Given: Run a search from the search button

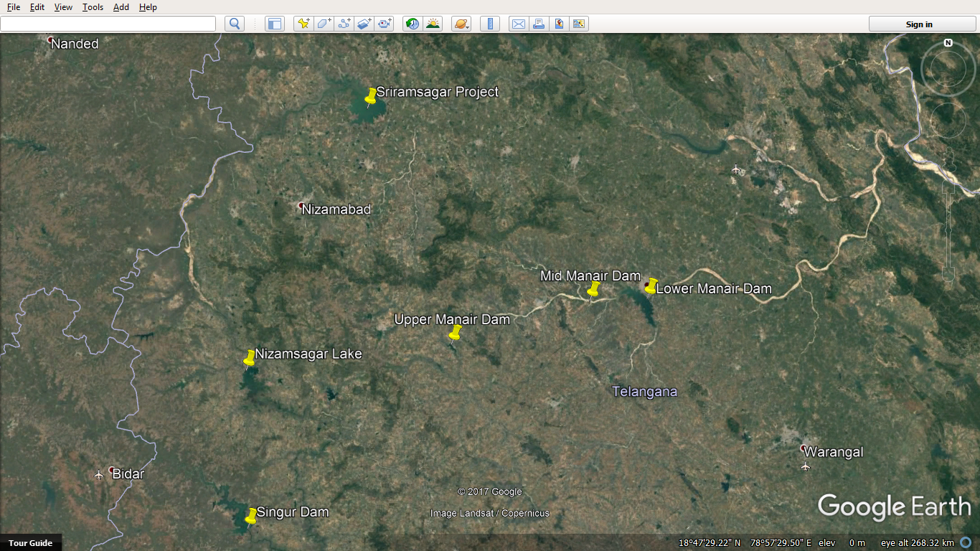Looking at the screenshot, I should pyautogui.click(x=235, y=23).
